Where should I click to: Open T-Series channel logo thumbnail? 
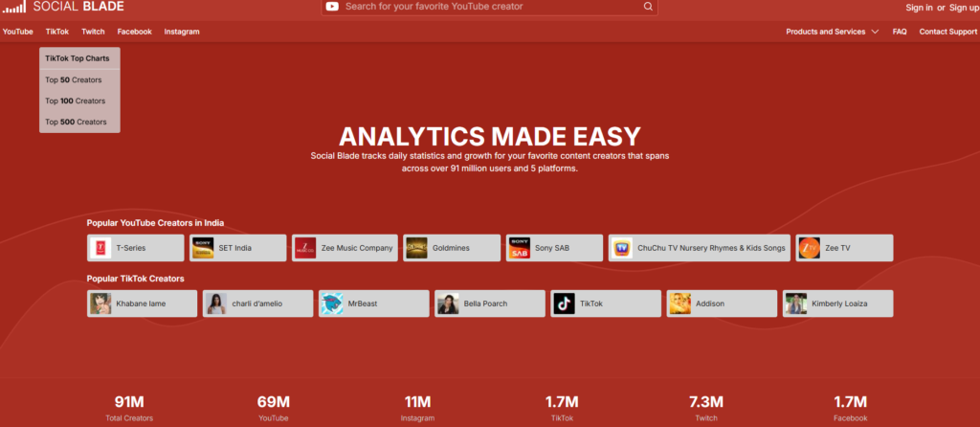click(x=100, y=248)
